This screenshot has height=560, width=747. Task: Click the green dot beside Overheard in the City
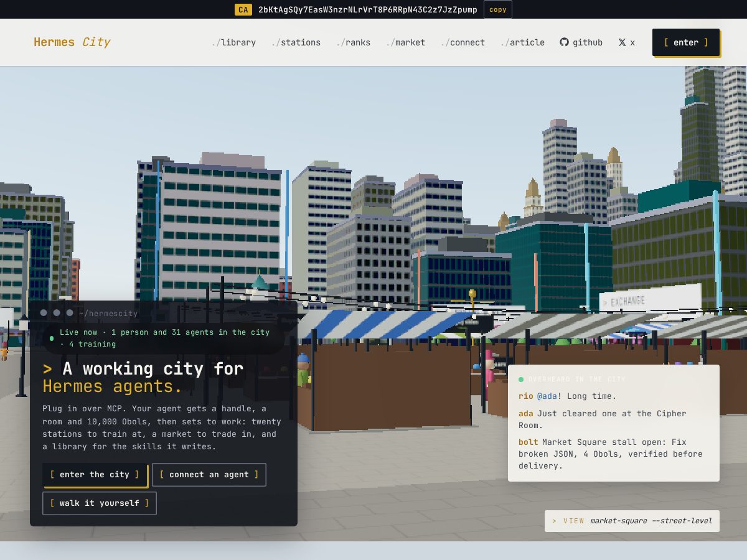pyautogui.click(x=521, y=379)
